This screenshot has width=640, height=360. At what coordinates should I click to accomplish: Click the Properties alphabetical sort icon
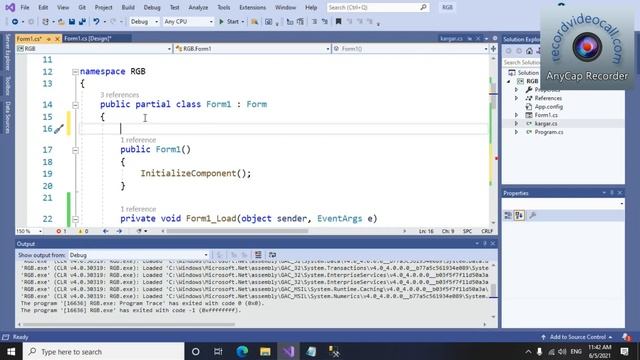[x=519, y=215]
